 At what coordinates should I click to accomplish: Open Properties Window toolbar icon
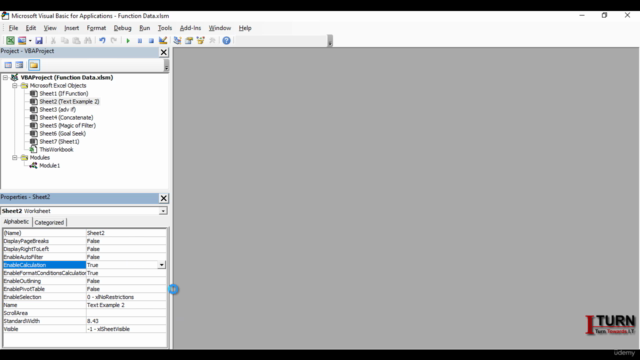pos(189,40)
